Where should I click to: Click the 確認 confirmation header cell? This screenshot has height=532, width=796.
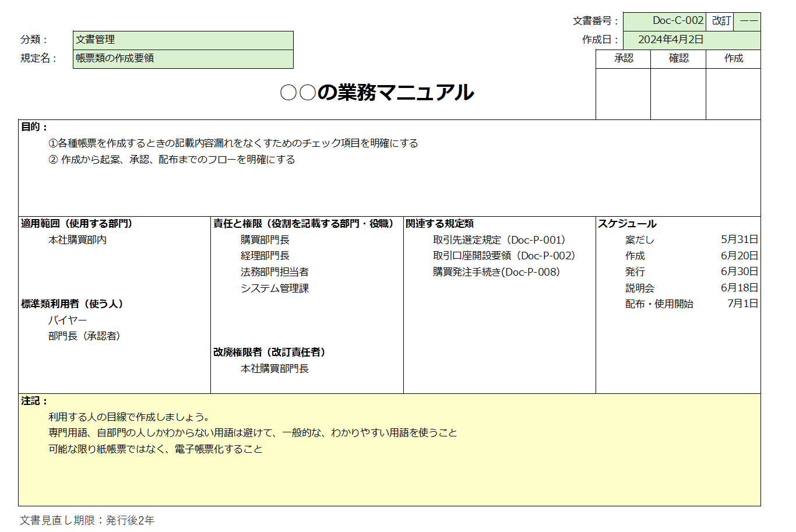coord(678,59)
